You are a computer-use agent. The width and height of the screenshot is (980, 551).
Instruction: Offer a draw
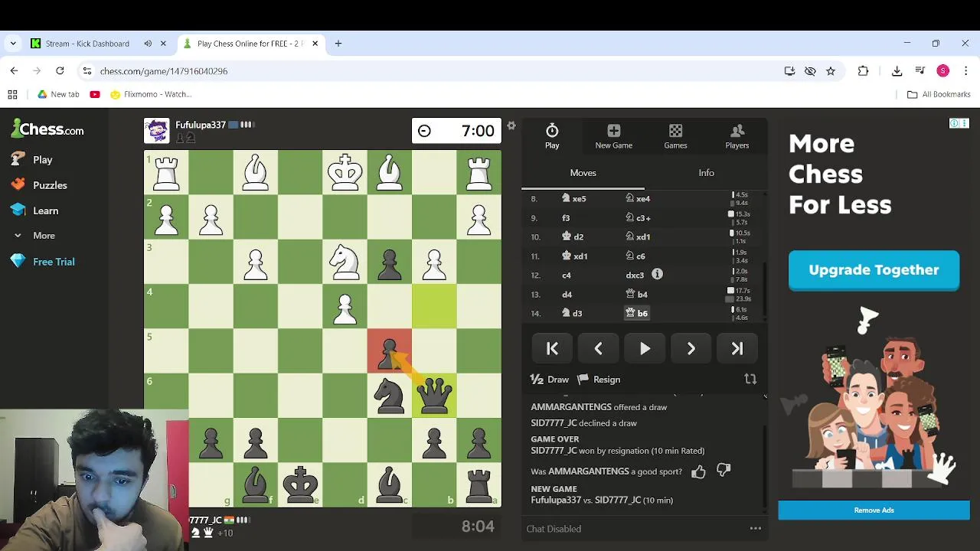550,380
